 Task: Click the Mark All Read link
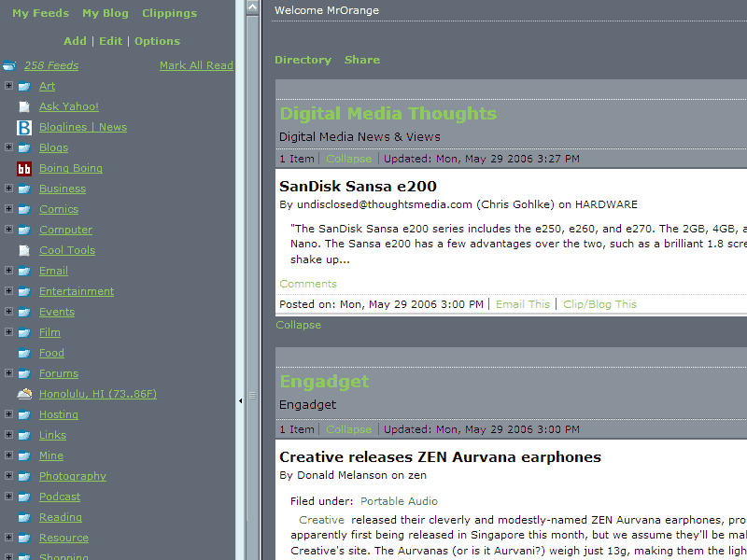(196, 65)
